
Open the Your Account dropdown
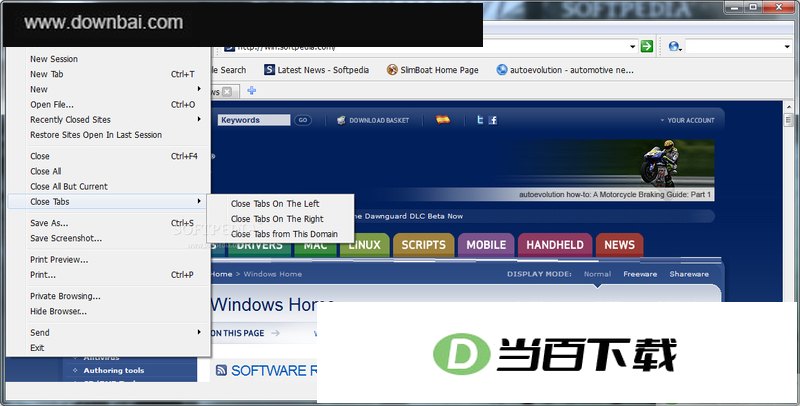coord(687,120)
